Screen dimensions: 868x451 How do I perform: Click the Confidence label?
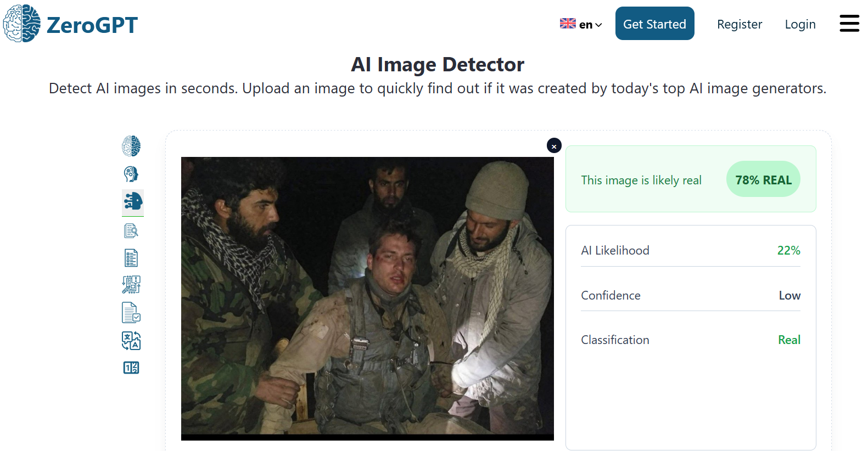611,295
